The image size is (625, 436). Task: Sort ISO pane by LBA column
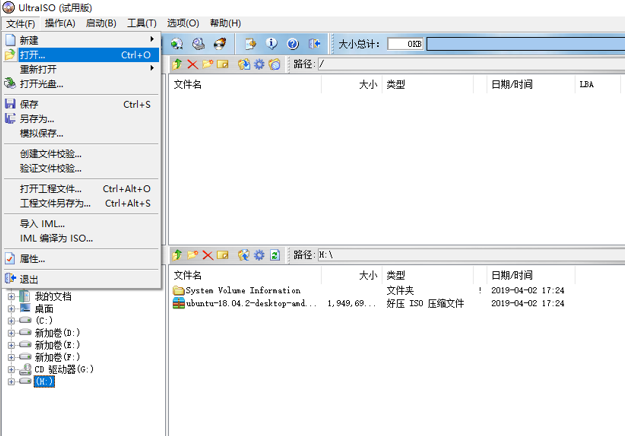point(597,84)
